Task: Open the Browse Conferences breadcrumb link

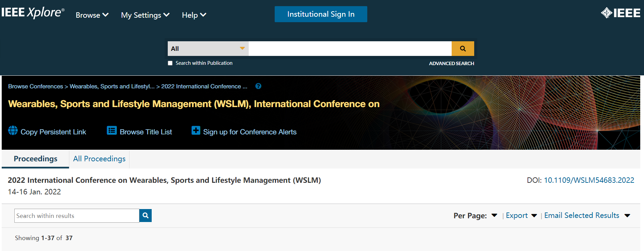Action: 36,86
